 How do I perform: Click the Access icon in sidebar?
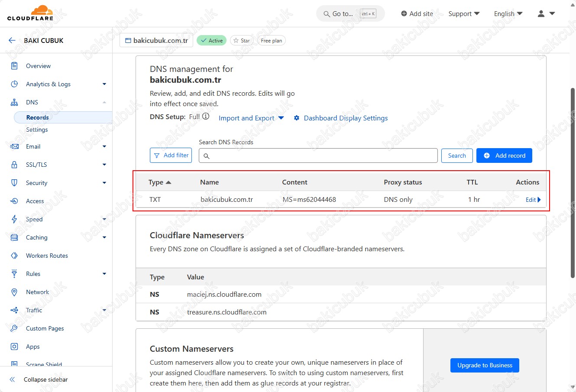(x=14, y=201)
